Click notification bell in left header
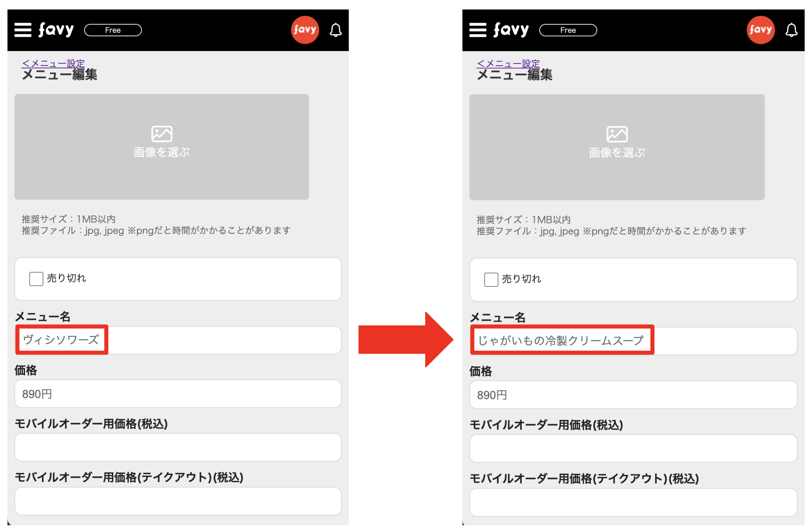This screenshot has height=532, width=812. click(336, 30)
